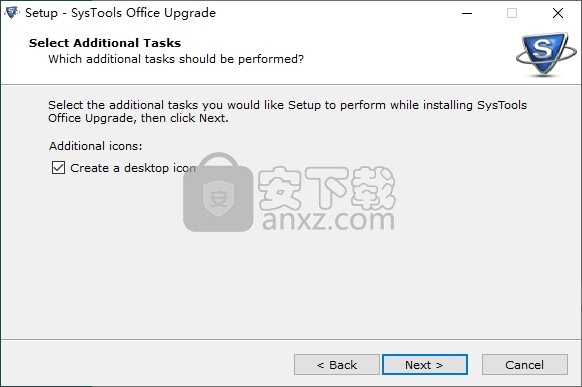Click the Chinese 安下载 watermark characters
Image resolution: width=582 pixels, height=387 pixels.
coord(326,188)
